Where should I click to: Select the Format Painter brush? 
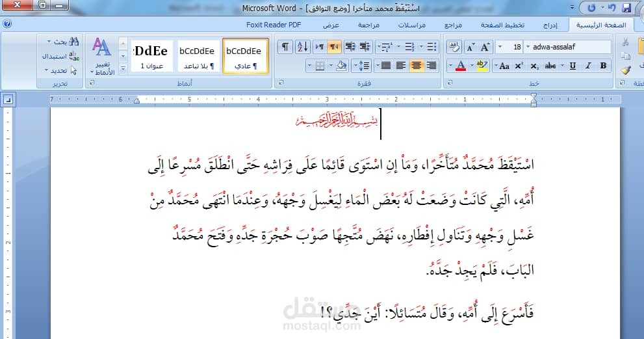pos(626,70)
